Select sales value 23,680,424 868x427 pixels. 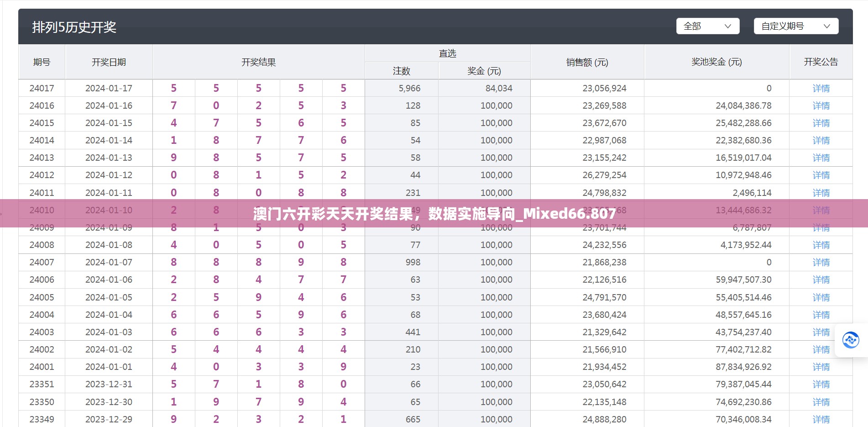(x=604, y=315)
